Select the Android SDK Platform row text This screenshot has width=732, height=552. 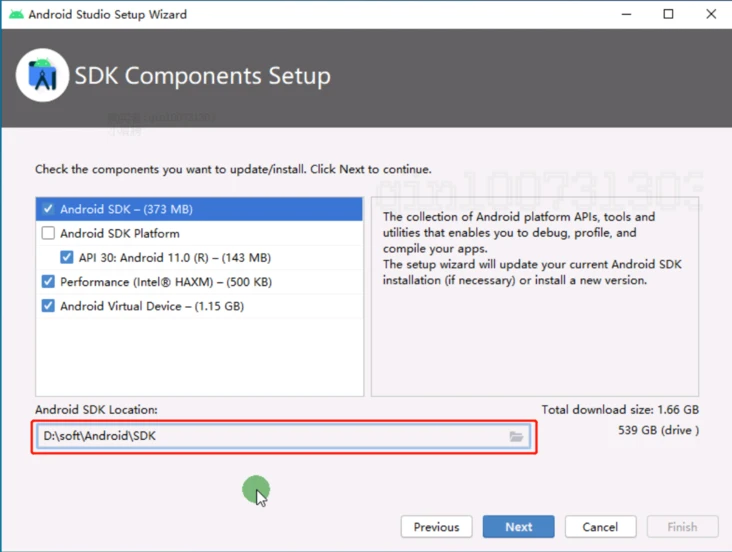click(x=120, y=234)
